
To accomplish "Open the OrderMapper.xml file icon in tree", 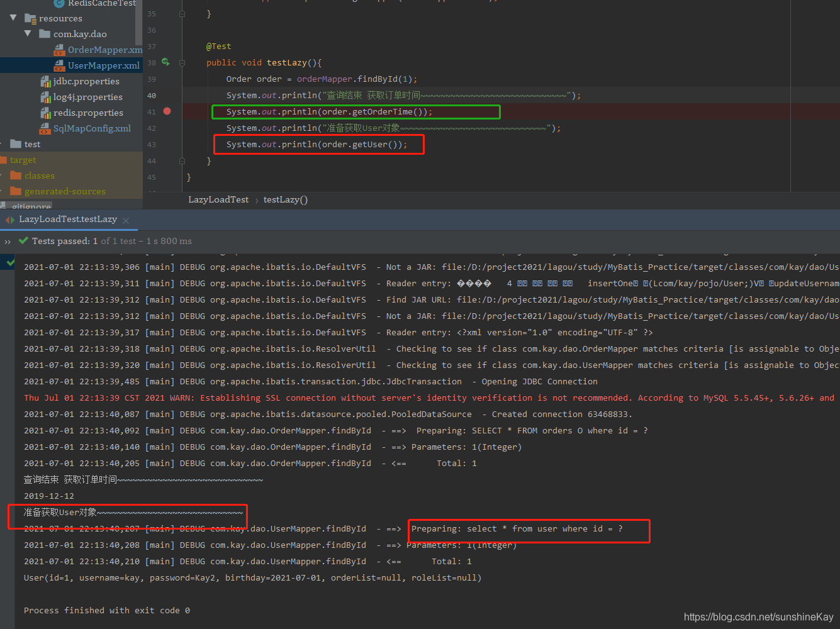I will (59, 50).
